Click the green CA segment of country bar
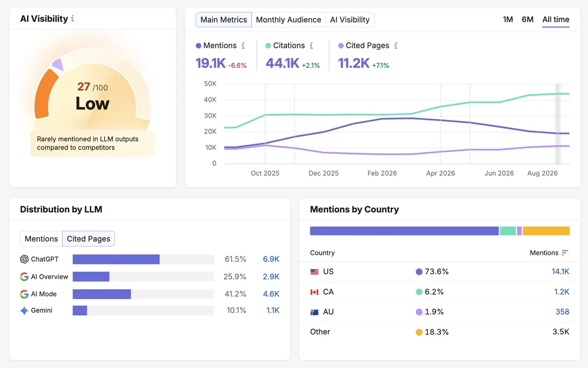 pos(508,231)
